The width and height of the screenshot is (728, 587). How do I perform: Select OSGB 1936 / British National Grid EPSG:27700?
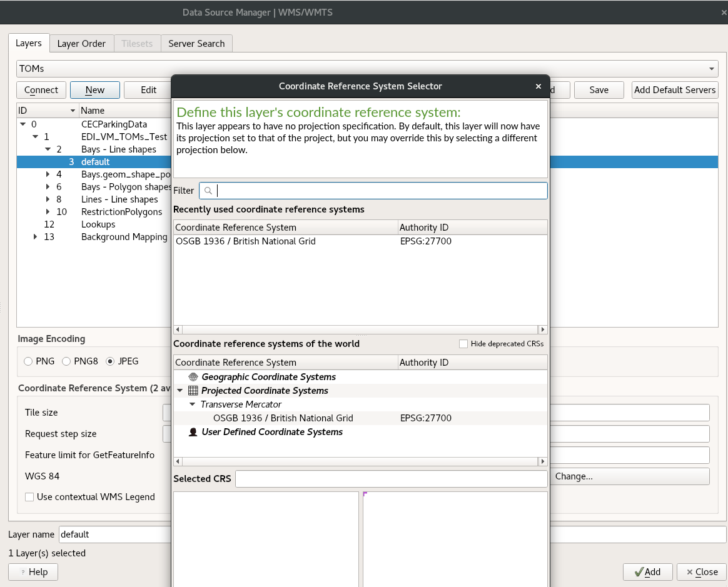point(281,241)
